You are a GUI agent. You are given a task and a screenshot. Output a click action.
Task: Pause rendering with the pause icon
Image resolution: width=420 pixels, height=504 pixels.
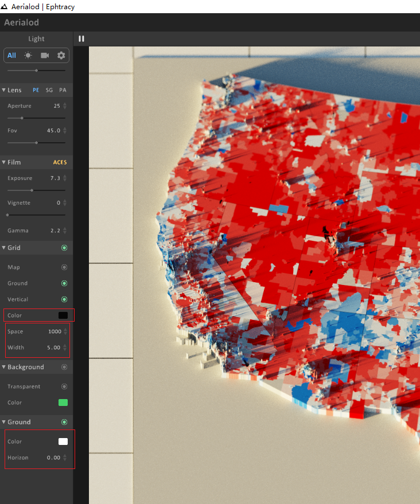(x=81, y=39)
